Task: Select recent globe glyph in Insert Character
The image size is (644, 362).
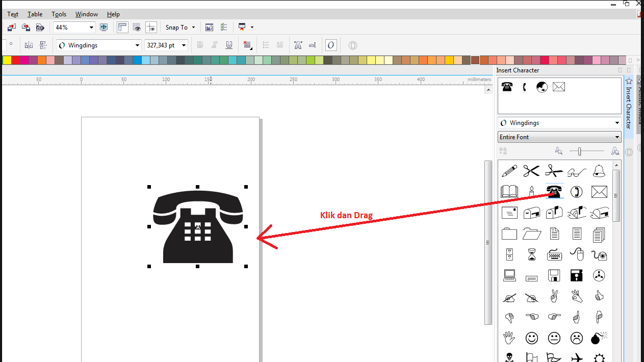Action: (542, 87)
